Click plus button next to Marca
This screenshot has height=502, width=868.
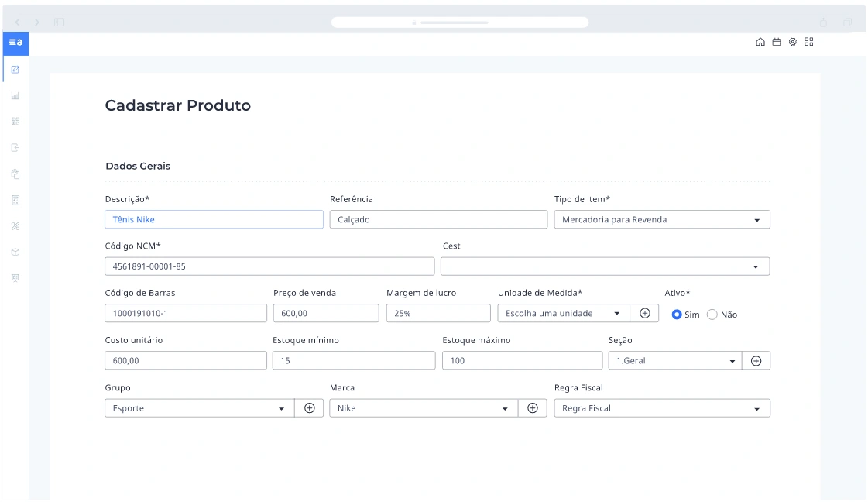[532, 408]
